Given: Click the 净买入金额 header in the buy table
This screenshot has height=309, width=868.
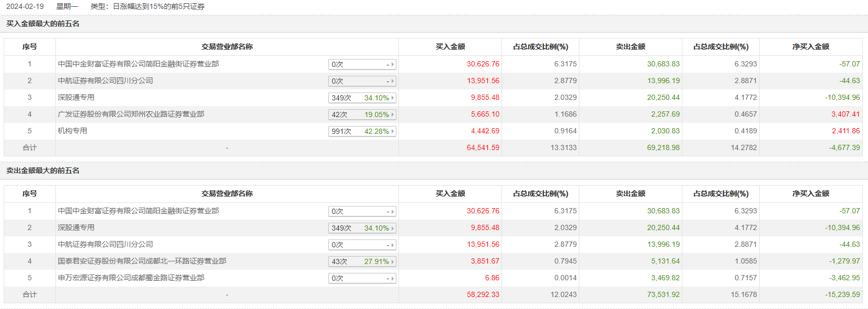Looking at the screenshot, I should pyautogui.click(x=810, y=47).
